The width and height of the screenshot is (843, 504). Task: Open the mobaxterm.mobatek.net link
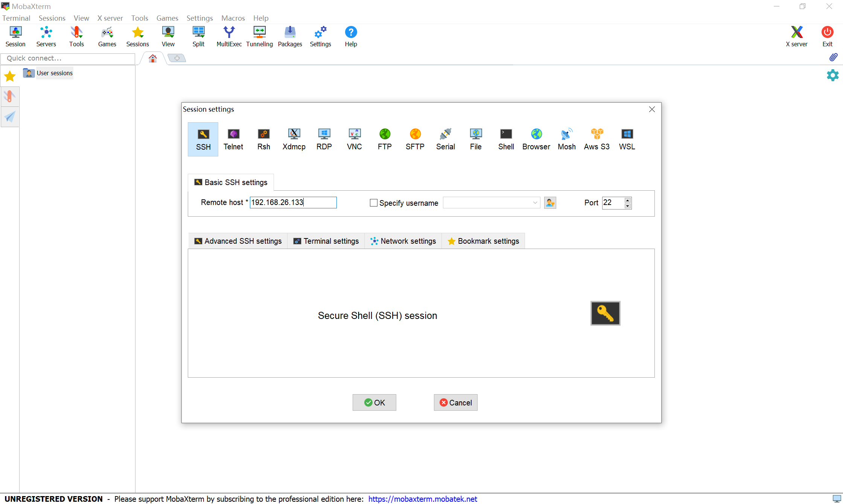pyautogui.click(x=423, y=499)
